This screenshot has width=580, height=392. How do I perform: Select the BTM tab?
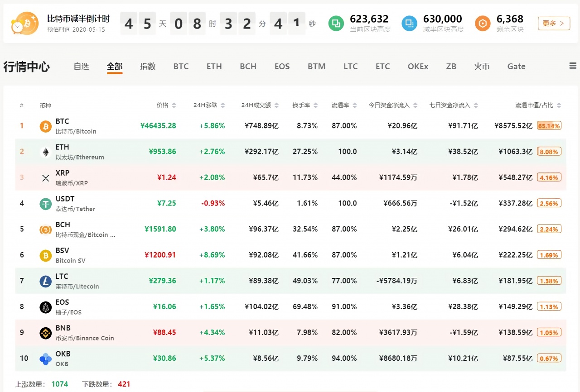(x=316, y=66)
